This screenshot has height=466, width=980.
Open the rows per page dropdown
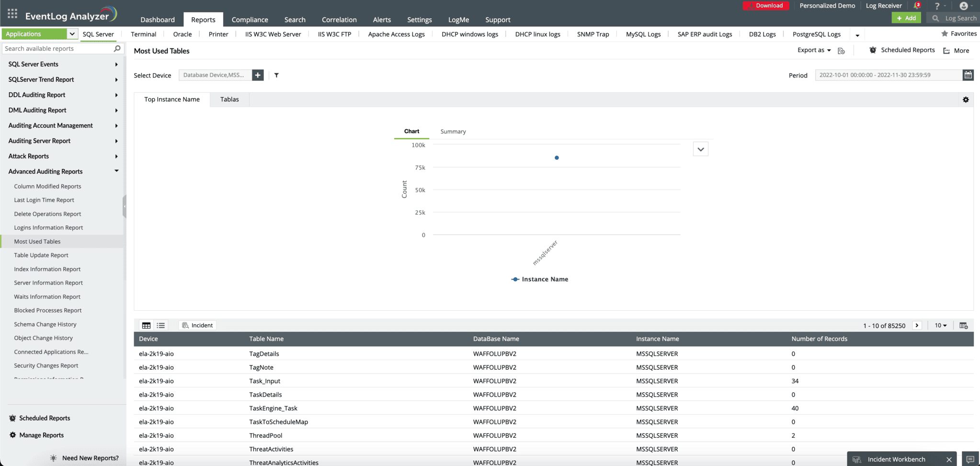[x=941, y=326]
